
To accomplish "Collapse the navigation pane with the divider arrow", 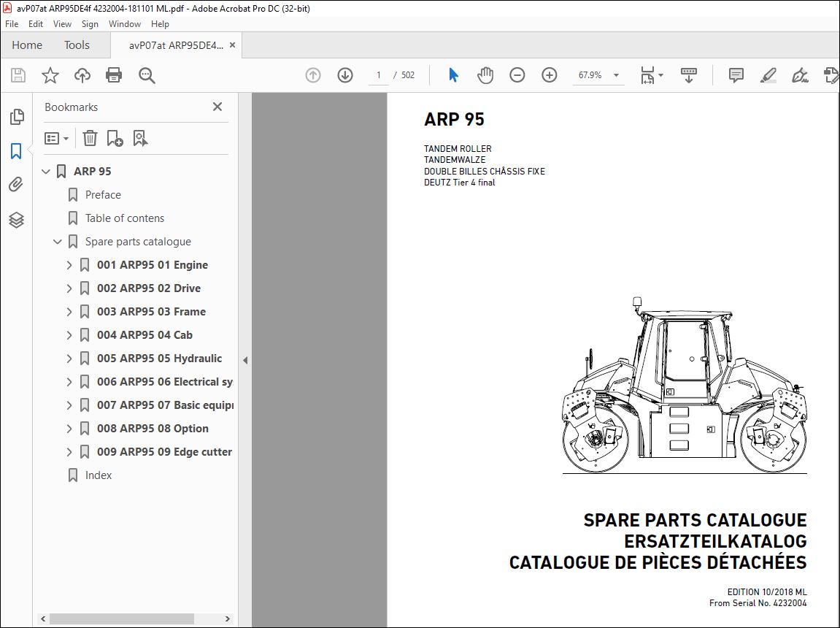I will [x=244, y=360].
